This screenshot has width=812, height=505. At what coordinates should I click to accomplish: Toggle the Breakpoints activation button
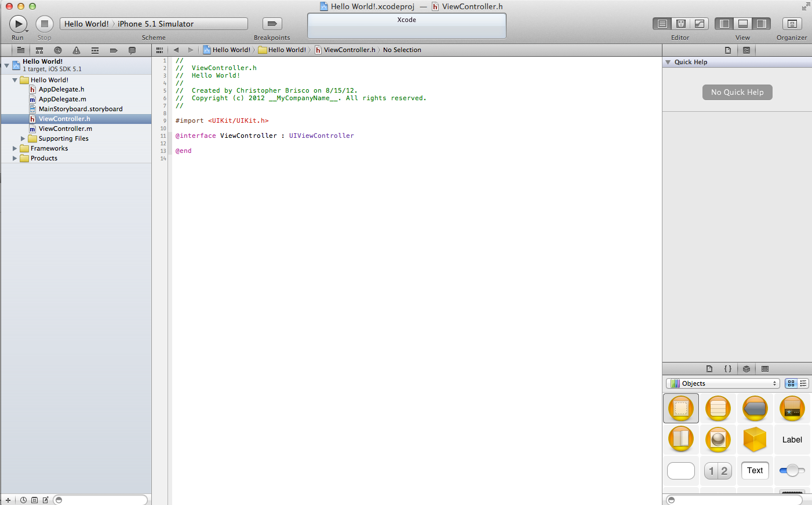(x=271, y=24)
